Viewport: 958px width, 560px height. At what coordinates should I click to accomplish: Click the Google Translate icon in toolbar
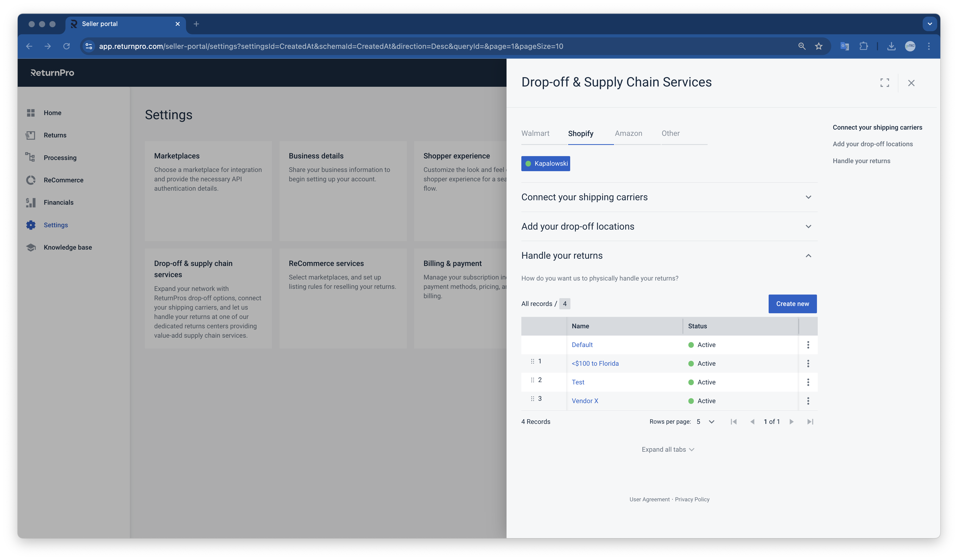pos(844,46)
